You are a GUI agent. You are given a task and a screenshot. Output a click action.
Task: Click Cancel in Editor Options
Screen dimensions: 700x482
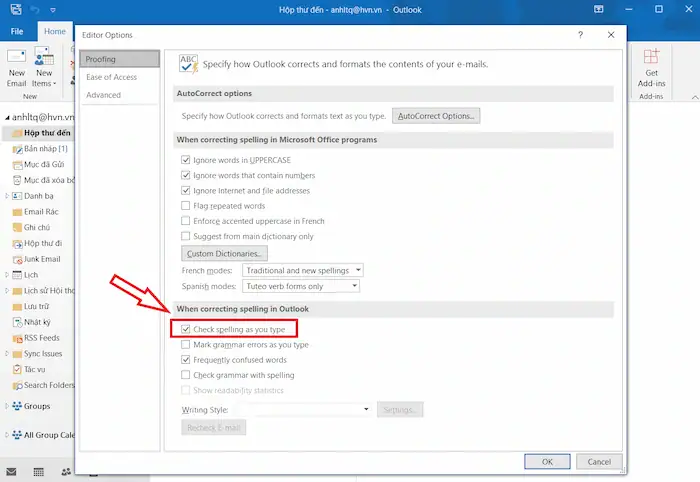click(x=599, y=461)
